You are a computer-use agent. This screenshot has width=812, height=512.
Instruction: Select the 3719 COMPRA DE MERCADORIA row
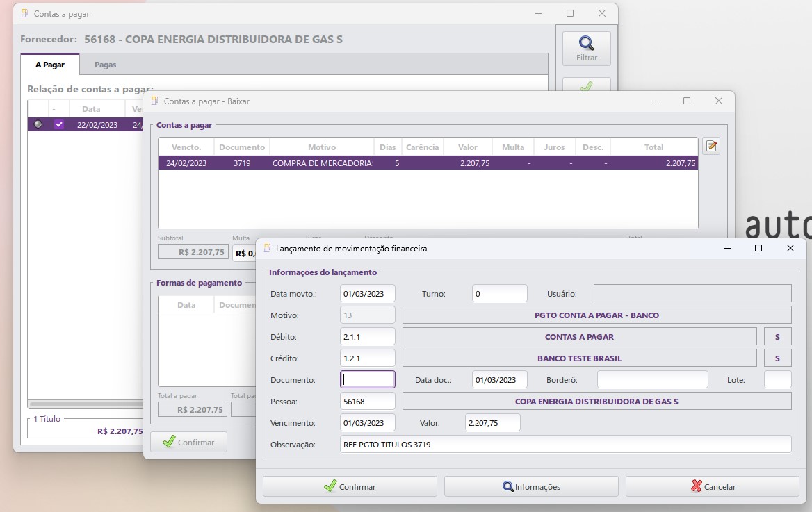428,163
